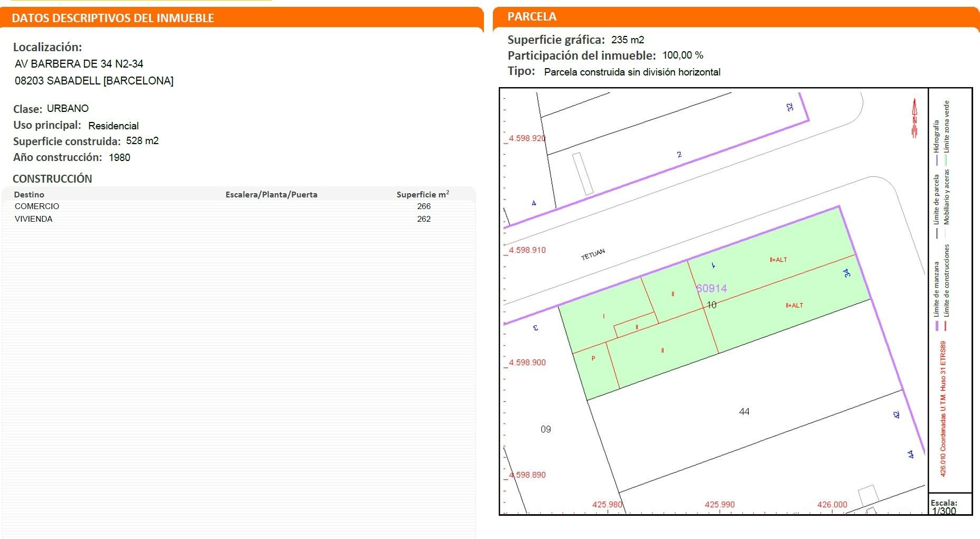
Task: Click the 266 surface value for COMERCIO
Action: tap(424, 206)
